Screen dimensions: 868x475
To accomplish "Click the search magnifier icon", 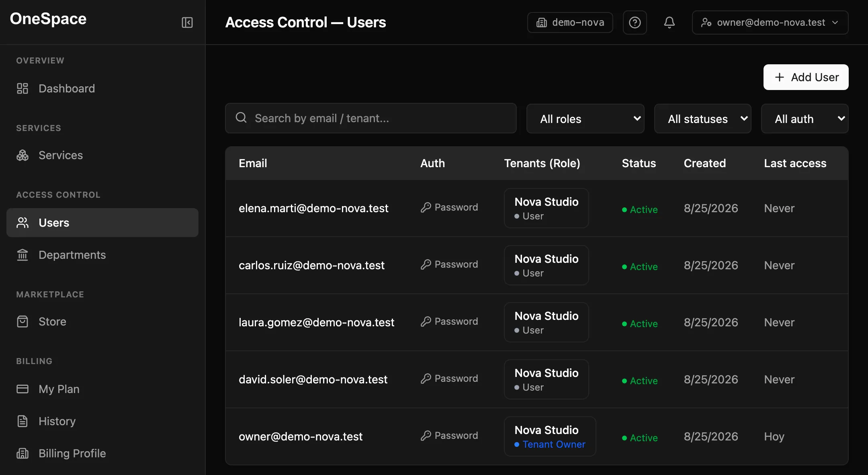I will [241, 118].
